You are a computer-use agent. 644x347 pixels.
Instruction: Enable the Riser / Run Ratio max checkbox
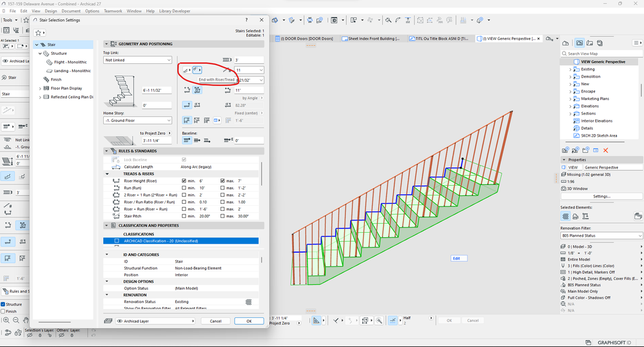222,202
